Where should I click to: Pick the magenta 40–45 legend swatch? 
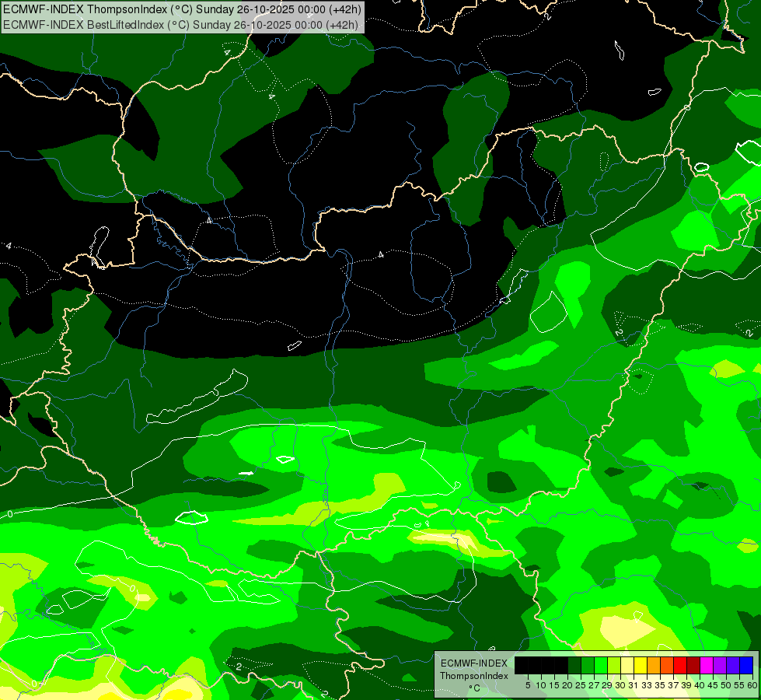point(707,665)
